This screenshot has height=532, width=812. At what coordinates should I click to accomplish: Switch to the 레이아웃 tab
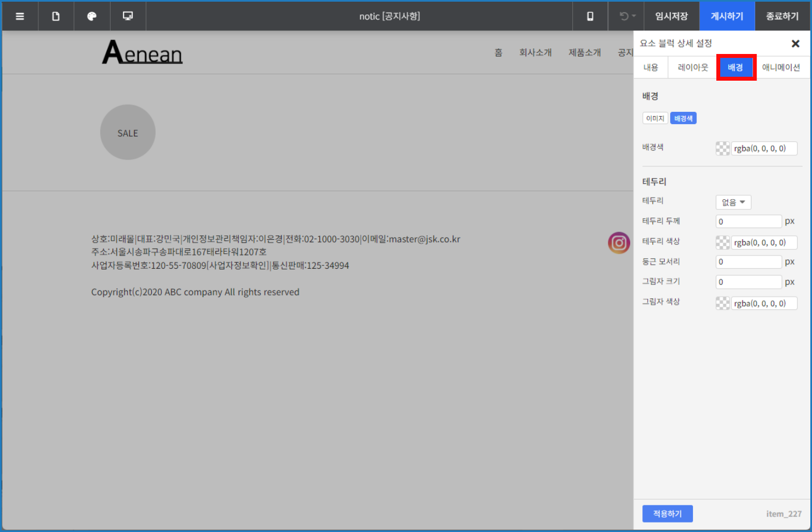(692, 67)
